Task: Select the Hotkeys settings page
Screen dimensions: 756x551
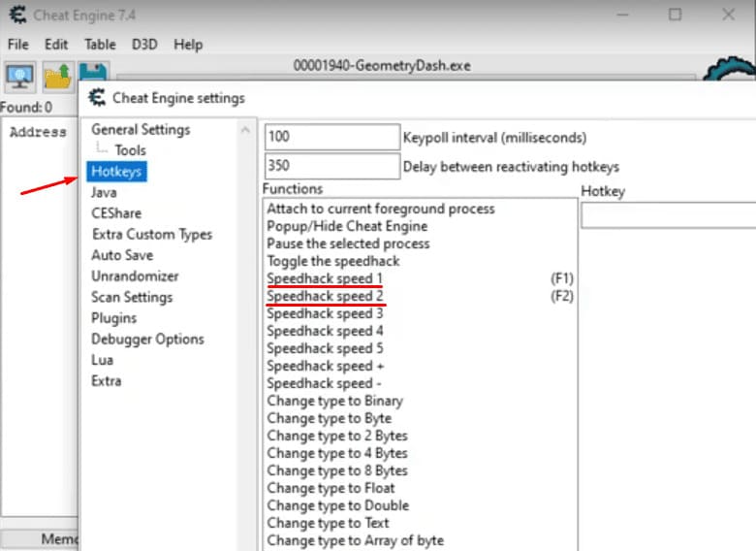Action: [116, 172]
